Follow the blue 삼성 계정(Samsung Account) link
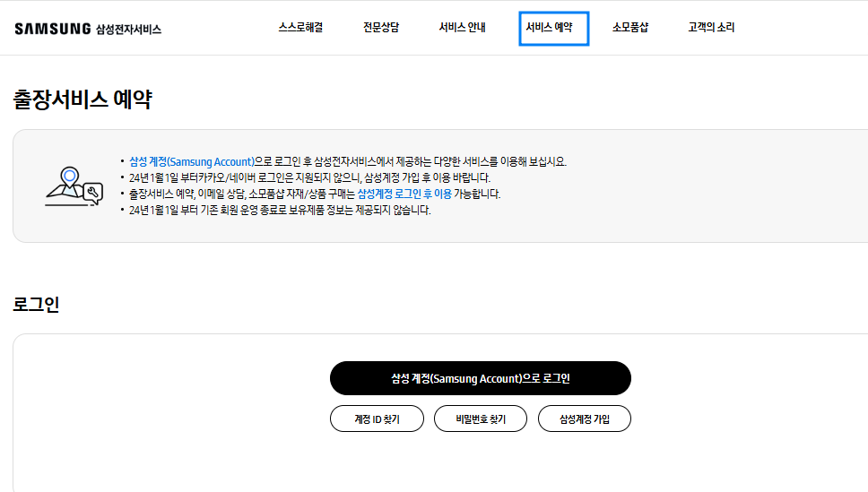Screen dimensions: 868x492 (x=192, y=161)
